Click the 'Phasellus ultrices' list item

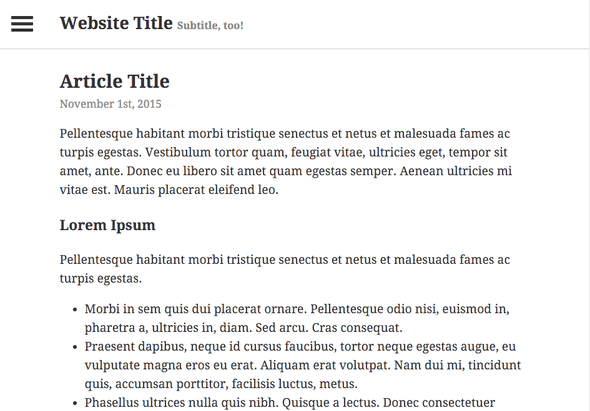(290, 403)
